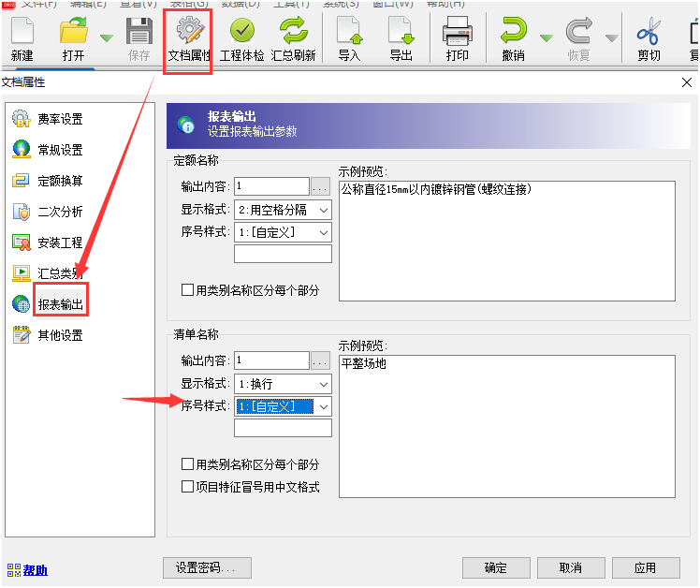
Task: Click the 导入 import icon
Action: pos(349,34)
